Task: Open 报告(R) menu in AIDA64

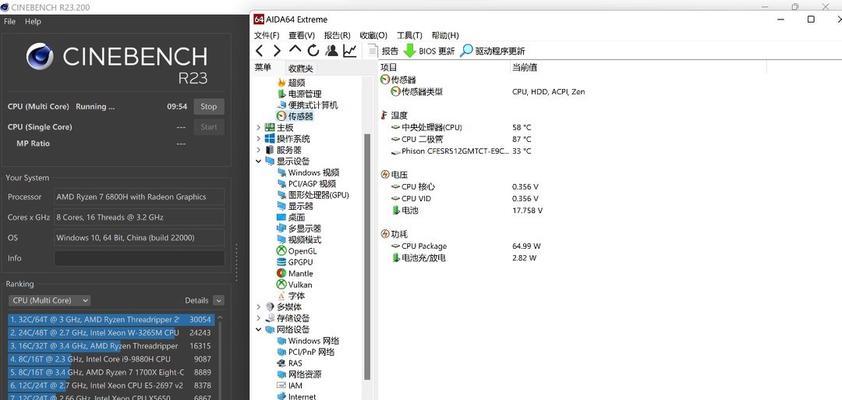Action: (x=337, y=35)
